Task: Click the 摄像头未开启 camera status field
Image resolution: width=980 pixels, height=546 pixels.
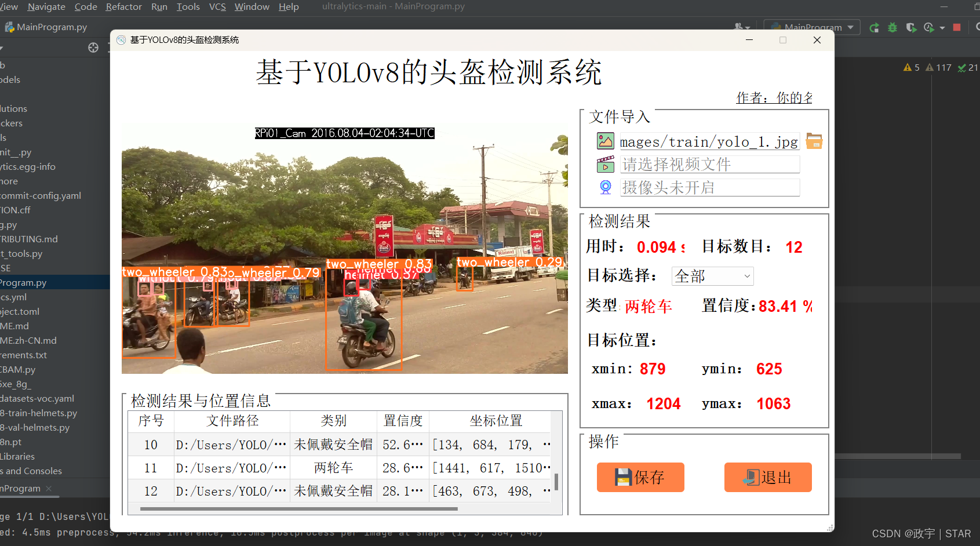Action: click(709, 187)
